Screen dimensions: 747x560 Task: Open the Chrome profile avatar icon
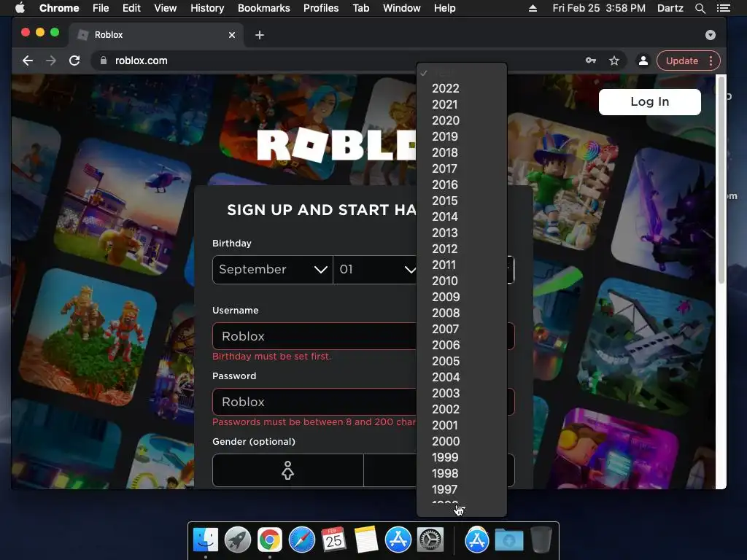(x=643, y=61)
